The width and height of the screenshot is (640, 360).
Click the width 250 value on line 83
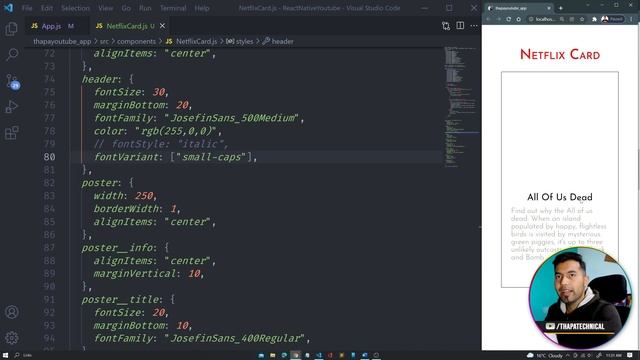144,196
